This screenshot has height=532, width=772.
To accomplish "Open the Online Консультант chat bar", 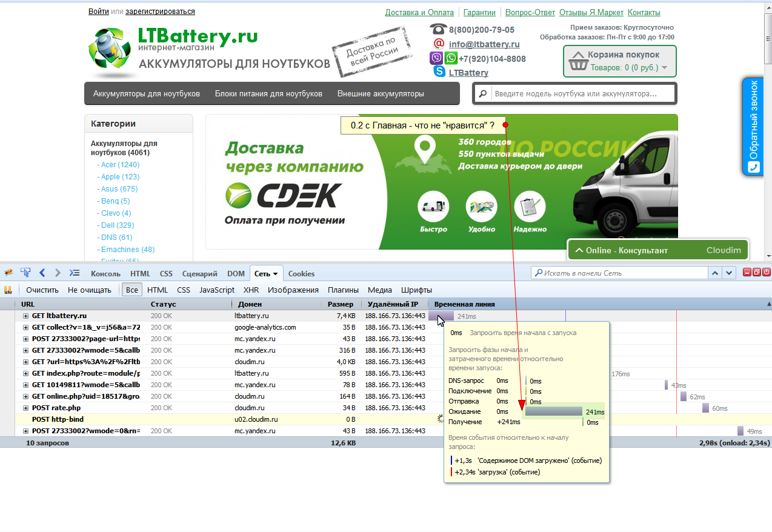I will 658,250.
